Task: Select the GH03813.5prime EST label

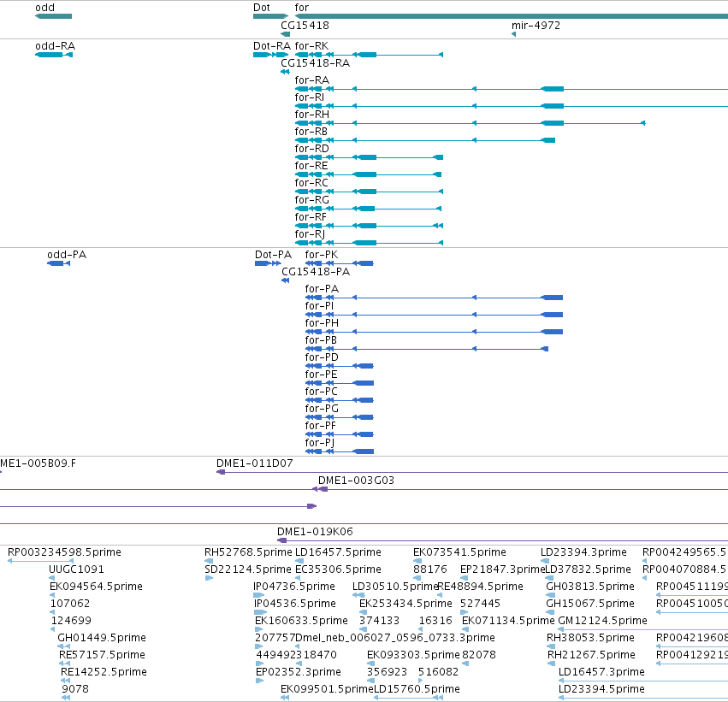Action: pyautogui.click(x=590, y=587)
